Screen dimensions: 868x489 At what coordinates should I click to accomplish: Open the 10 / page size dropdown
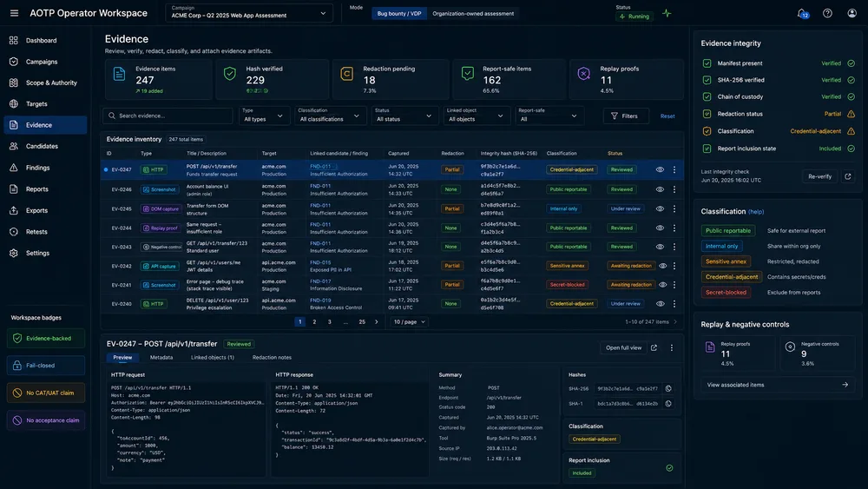[x=409, y=321]
